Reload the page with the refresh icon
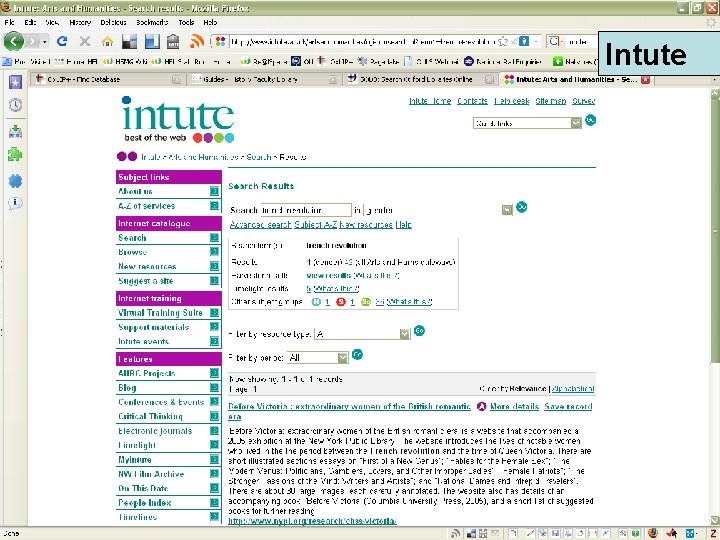Screen dimensions: 720x540 click(62, 41)
